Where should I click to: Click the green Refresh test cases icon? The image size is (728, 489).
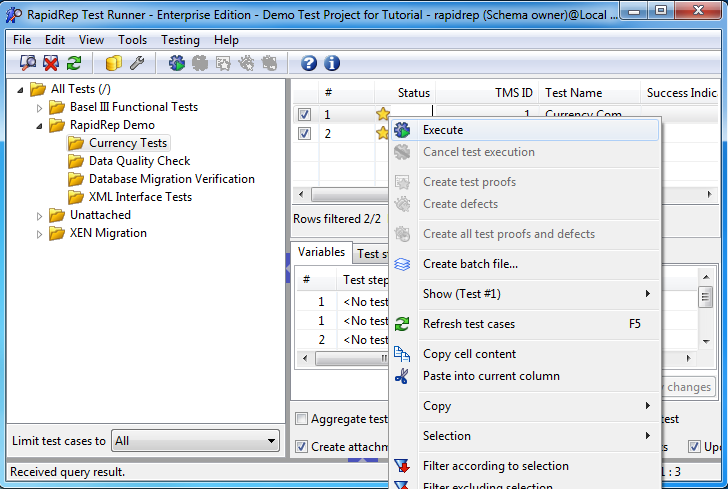(x=402, y=324)
